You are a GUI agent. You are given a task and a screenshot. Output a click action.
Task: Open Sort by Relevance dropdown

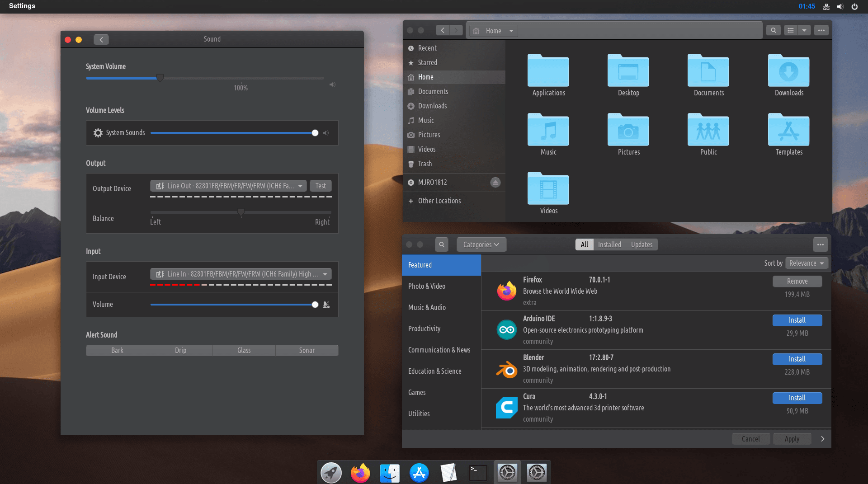pyautogui.click(x=807, y=263)
